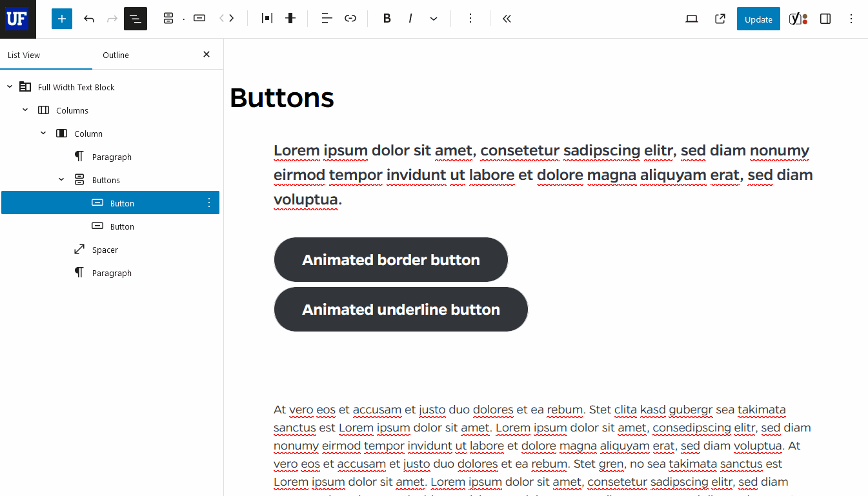This screenshot has width=868, height=496.
Task: Click the block inserter plus button
Action: point(62,19)
